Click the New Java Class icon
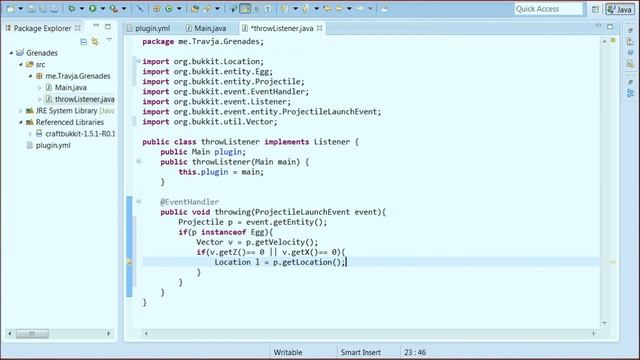Viewport: 640px width, 360px height. pos(169,9)
